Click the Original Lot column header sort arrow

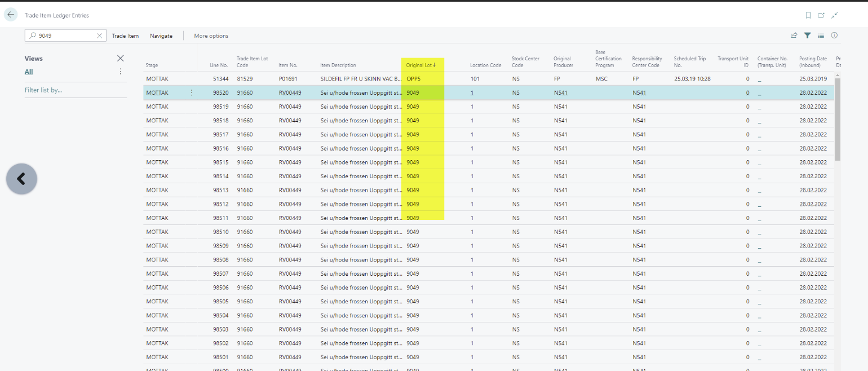(435, 65)
